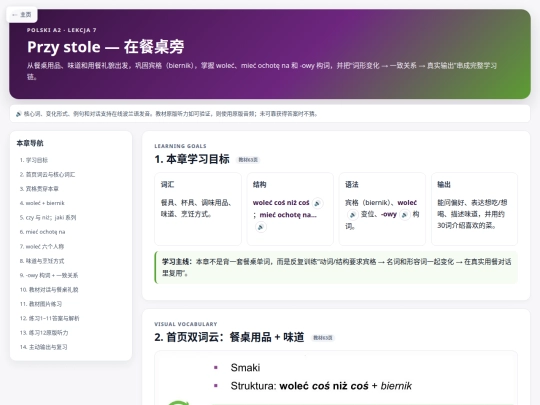Click 'Struktura: woleć coś niż coś + biernik' line
Image resolution: width=540 pixels, height=405 pixels.
[321, 386]
